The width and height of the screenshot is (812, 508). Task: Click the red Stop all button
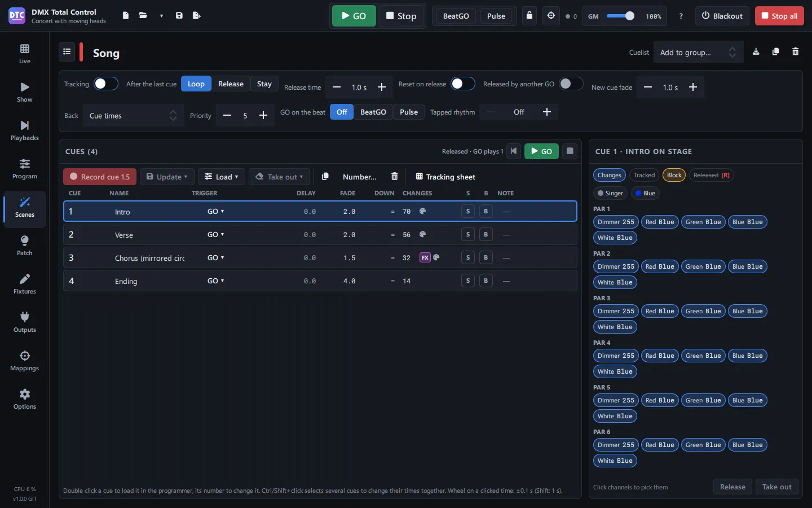pos(779,16)
